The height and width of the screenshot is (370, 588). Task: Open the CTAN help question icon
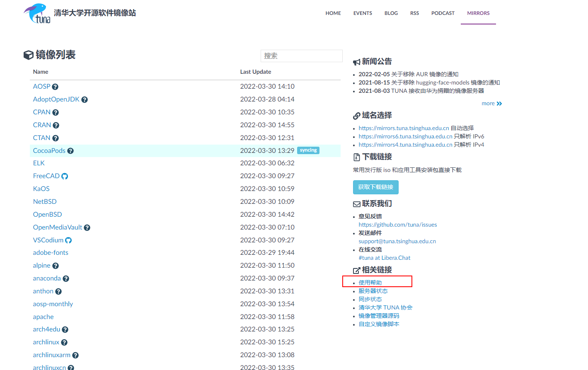point(56,138)
